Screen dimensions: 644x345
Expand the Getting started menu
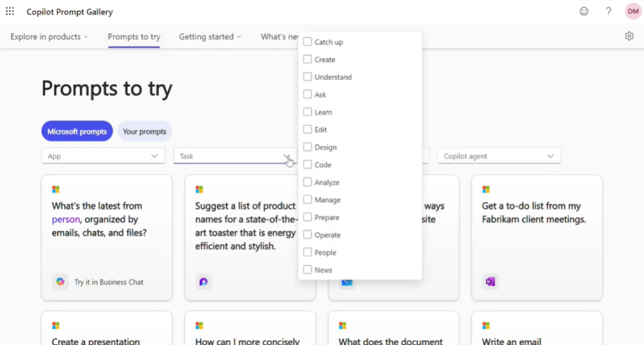click(210, 37)
